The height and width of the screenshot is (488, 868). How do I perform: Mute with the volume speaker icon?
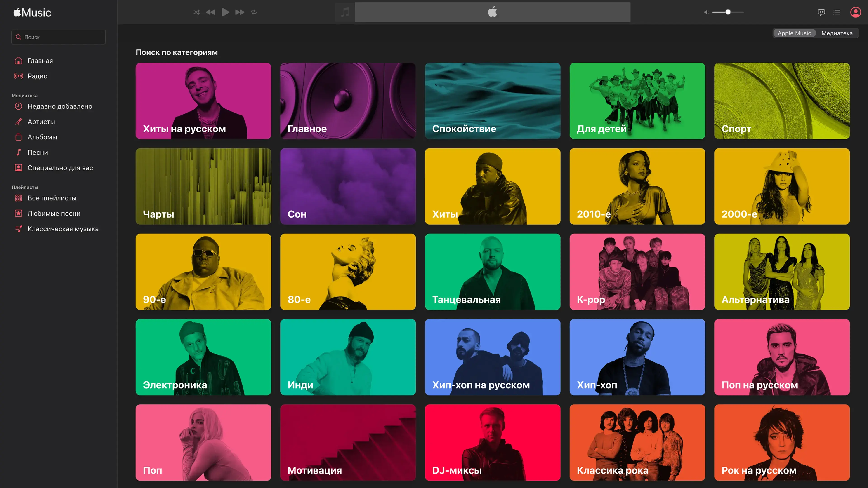(707, 12)
